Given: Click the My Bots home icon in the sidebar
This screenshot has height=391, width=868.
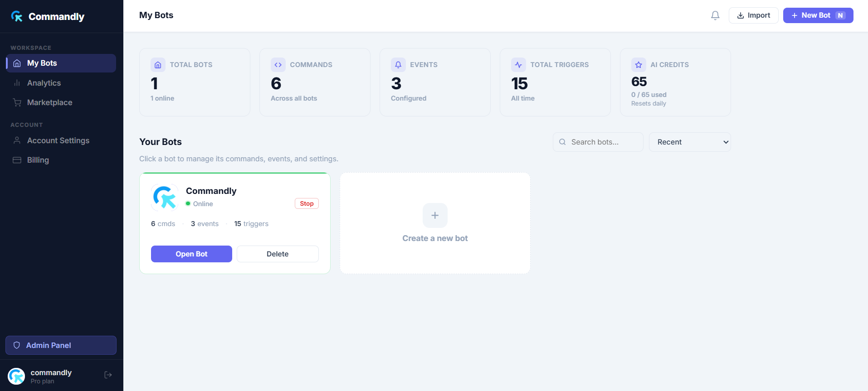Looking at the screenshot, I should click(x=17, y=63).
